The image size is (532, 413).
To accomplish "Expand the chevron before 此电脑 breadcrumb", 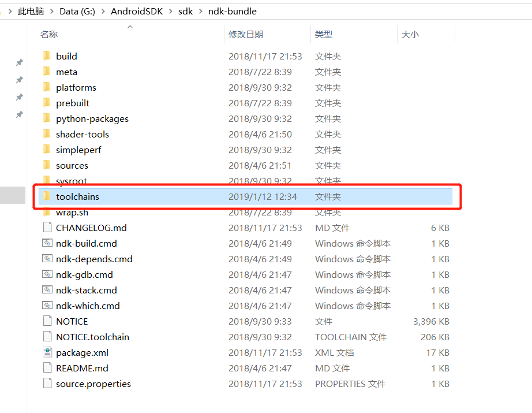I will tap(9, 10).
